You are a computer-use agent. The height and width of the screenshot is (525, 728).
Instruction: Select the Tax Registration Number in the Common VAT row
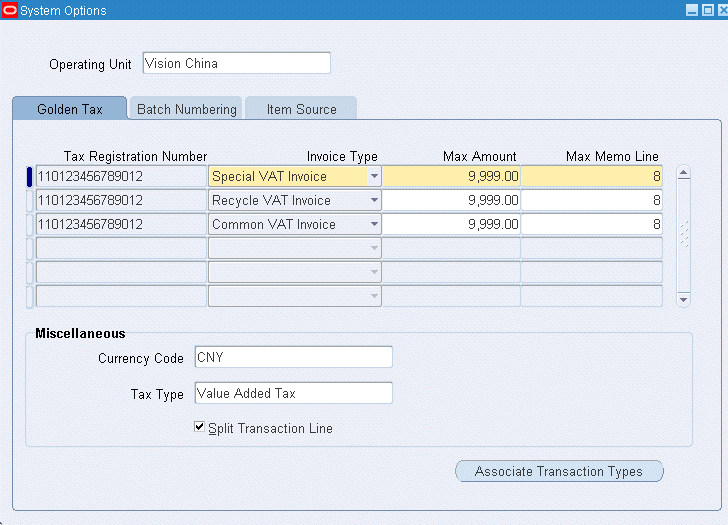(x=121, y=224)
